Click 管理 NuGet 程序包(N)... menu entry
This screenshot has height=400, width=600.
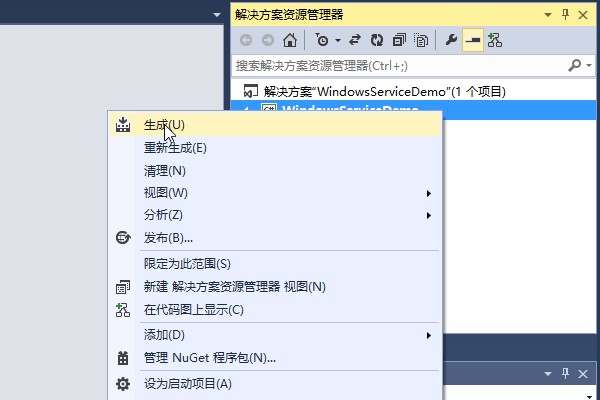point(209,357)
